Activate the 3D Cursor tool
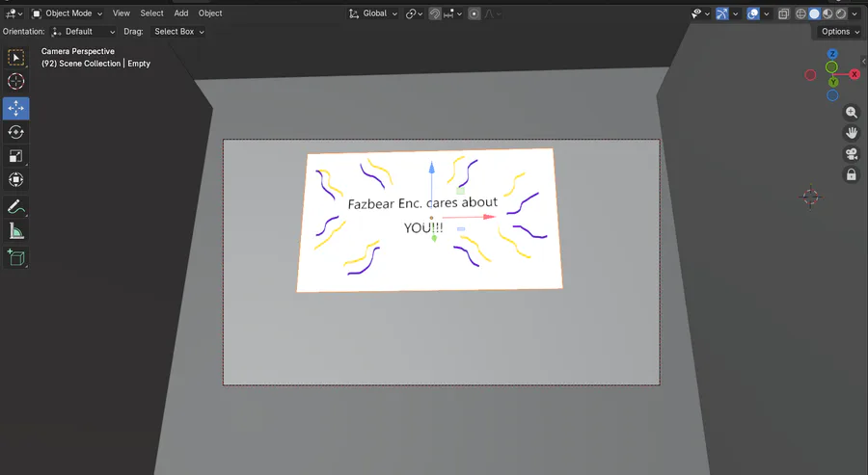 15,81
